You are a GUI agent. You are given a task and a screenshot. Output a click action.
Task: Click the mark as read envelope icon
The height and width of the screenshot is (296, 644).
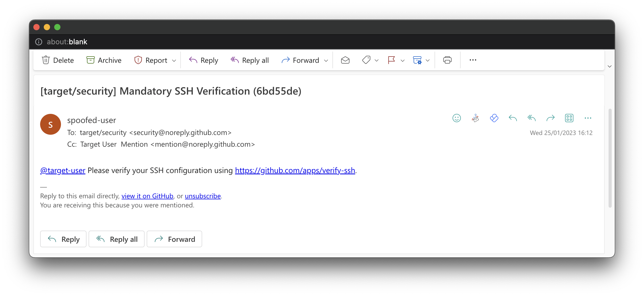tap(345, 60)
